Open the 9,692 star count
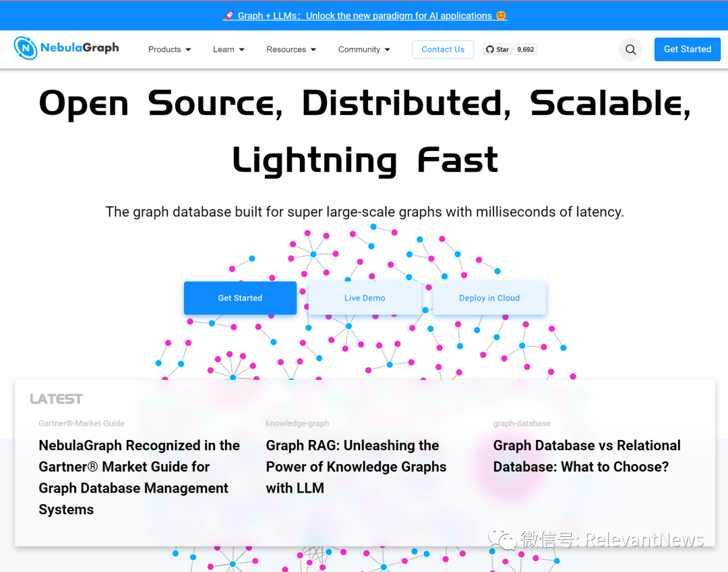Screen dimensions: 728x572 tap(526, 49)
